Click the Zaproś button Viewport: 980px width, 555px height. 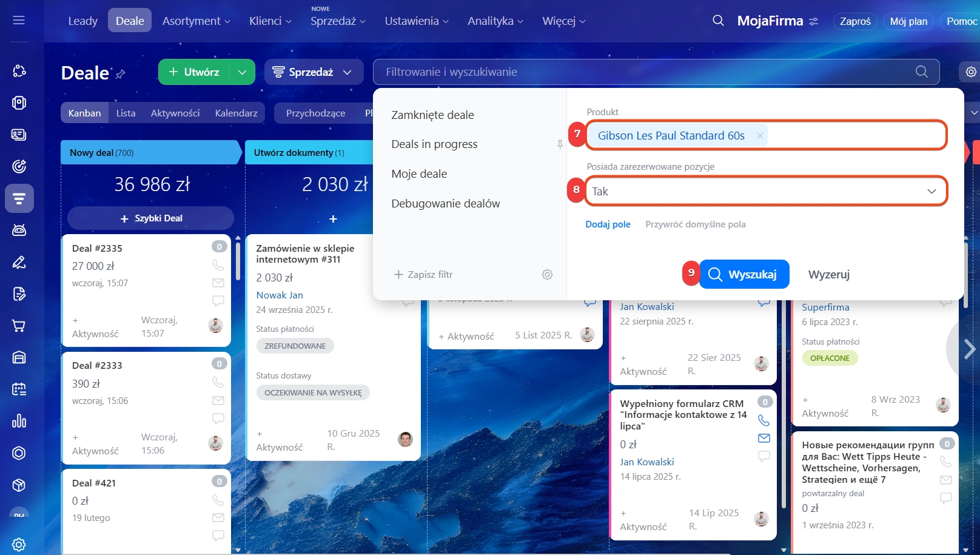pyautogui.click(x=855, y=21)
